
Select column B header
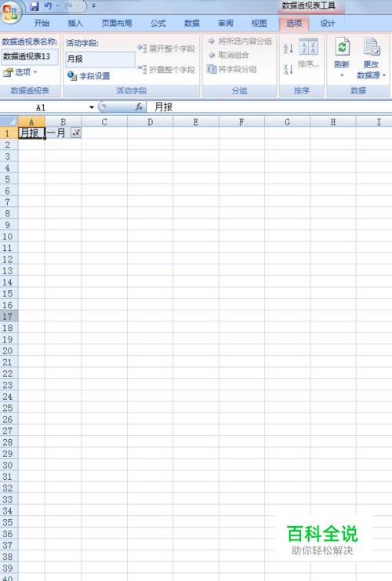point(64,122)
